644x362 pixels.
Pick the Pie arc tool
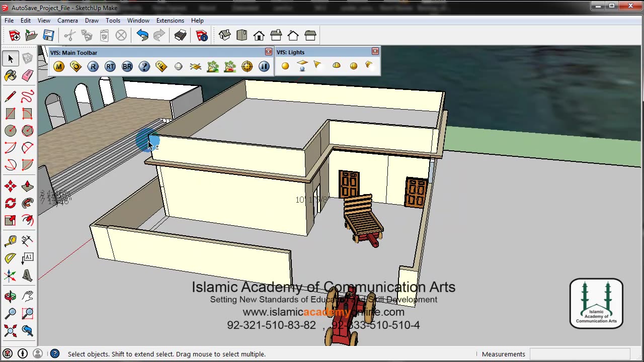tap(28, 165)
